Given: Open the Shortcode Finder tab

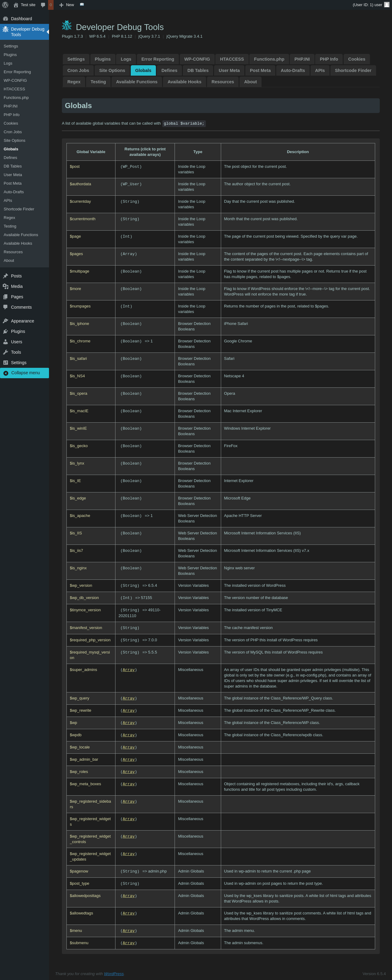Looking at the screenshot, I should pos(353,71).
